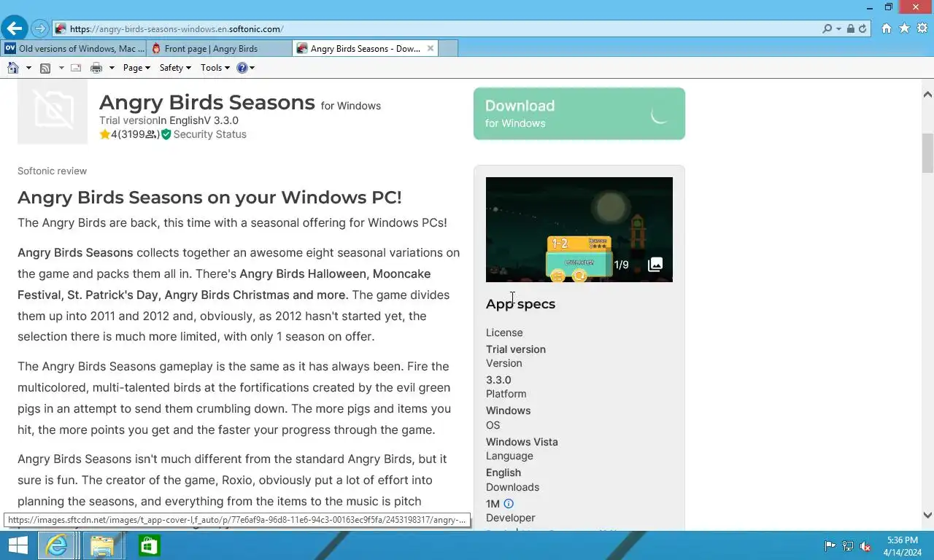This screenshot has height=560, width=934.
Task: Click the Windows Vista OS value
Action: click(522, 442)
